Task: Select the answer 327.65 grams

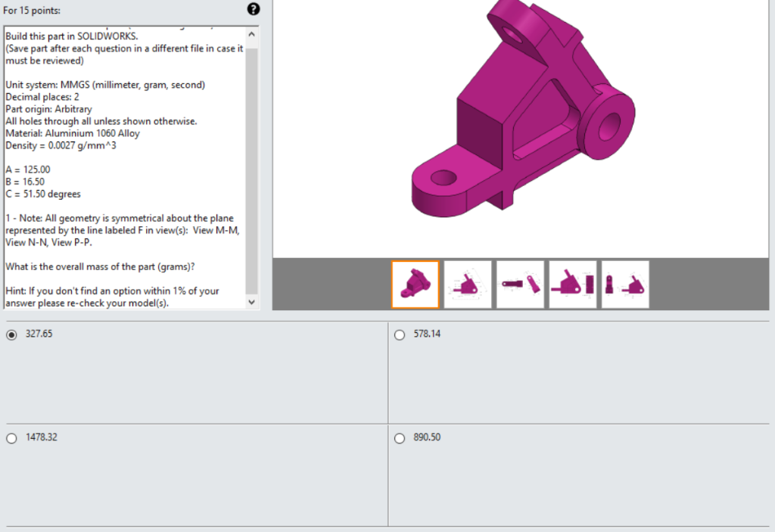Action: tap(11, 334)
